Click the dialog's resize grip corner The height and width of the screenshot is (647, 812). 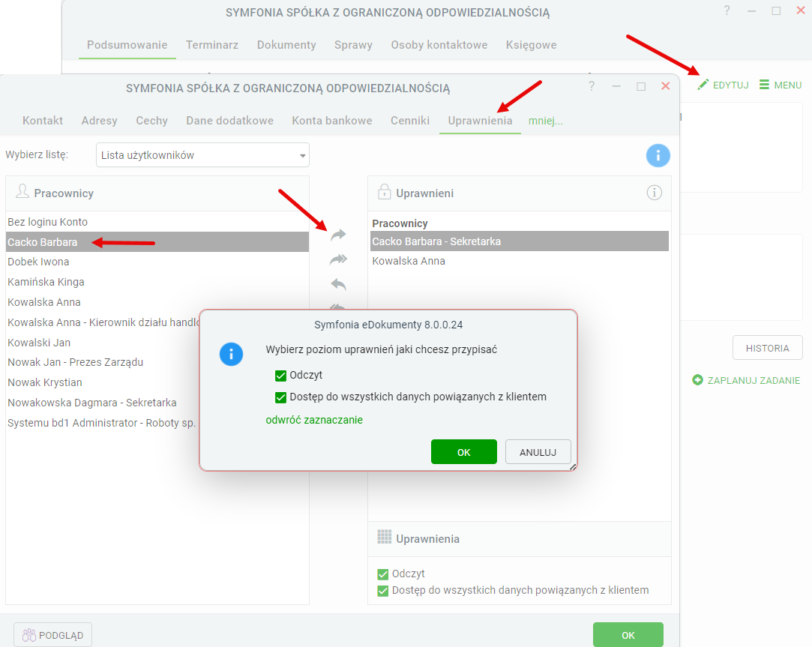[573, 467]
